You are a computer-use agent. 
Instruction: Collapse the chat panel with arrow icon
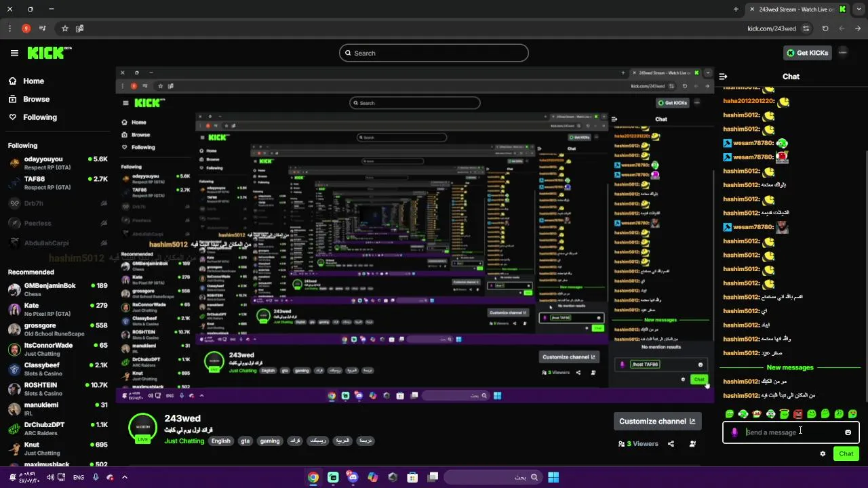click(x=724, y=77)
